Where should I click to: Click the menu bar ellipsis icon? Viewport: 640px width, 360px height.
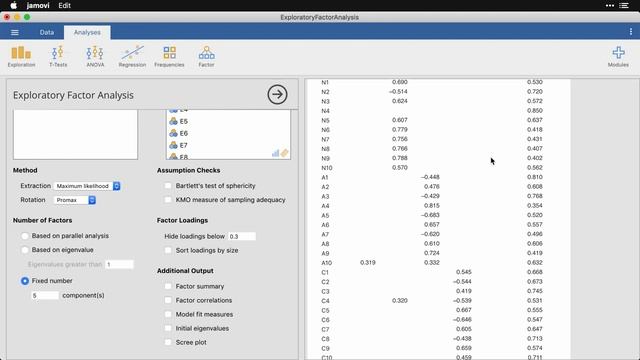pos(610,5)
